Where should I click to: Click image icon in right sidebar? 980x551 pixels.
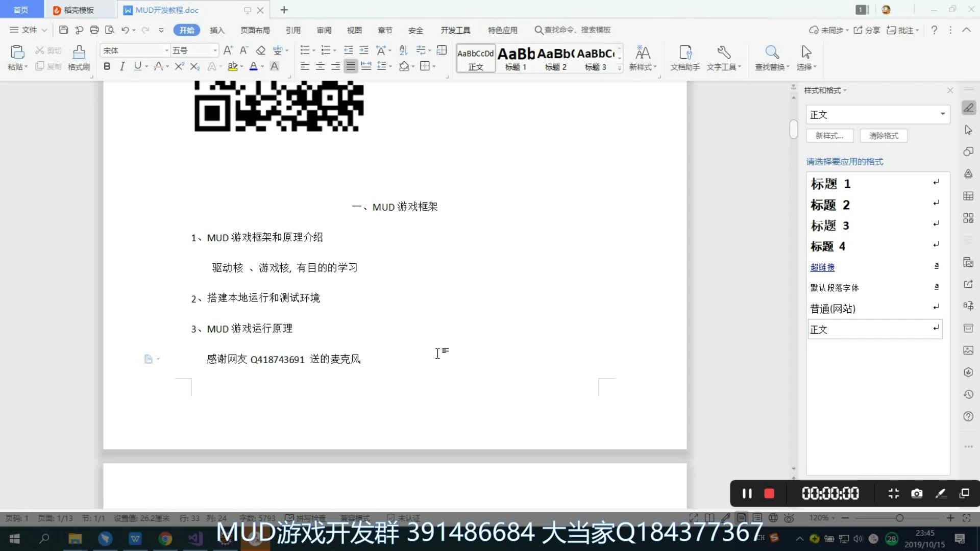coord(968,350)
